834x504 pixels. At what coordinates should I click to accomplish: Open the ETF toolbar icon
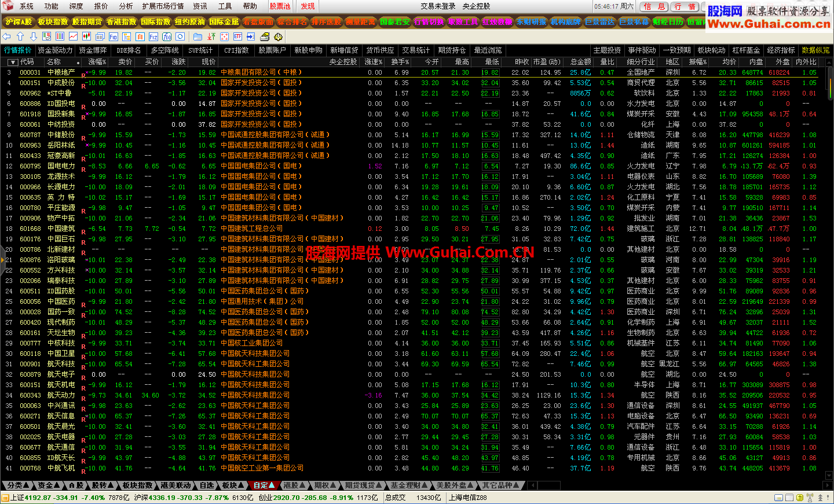[x=238, y=36]
